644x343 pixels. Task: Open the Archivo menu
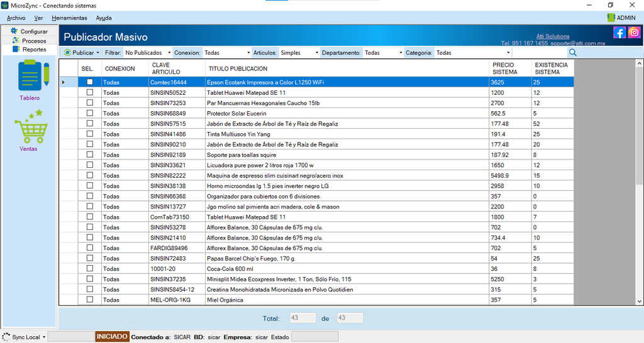tap(16, 18)
